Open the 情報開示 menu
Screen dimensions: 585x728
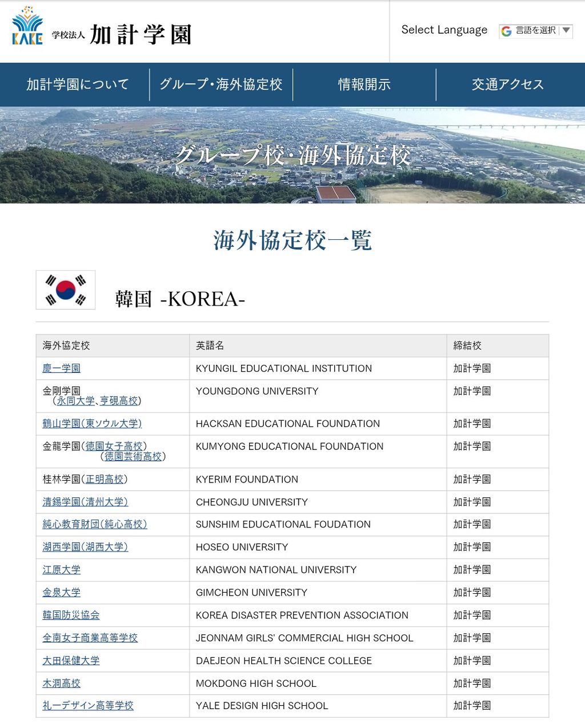[364, 85]
